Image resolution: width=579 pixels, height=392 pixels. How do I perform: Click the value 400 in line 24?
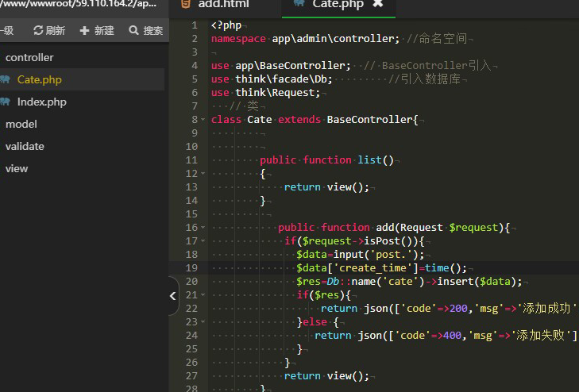click(453, 336)
